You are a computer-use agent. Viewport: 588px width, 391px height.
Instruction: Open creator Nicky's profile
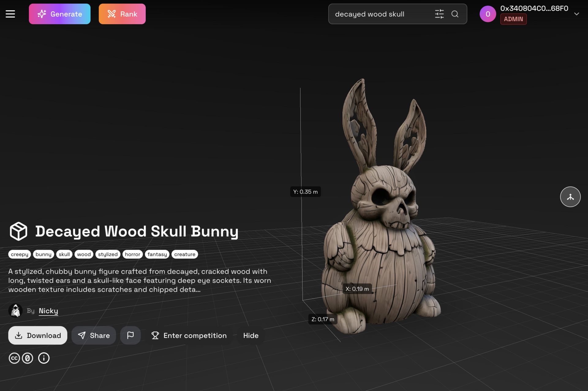coord(48,311)
